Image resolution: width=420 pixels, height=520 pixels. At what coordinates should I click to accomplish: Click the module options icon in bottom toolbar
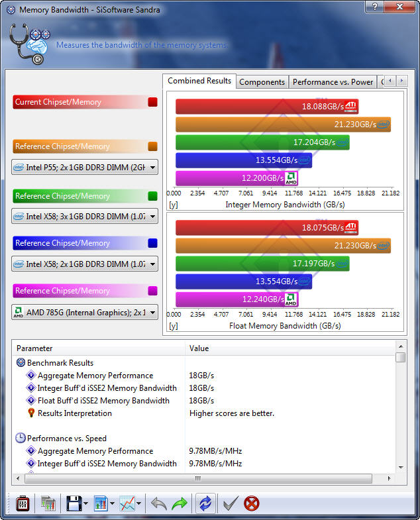tap(23, 503)
